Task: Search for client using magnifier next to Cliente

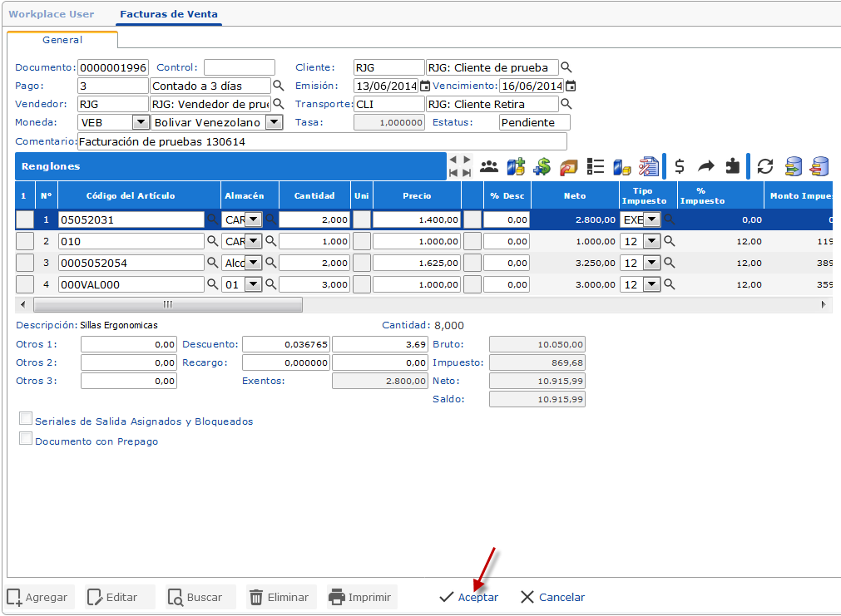Action: (x=566, y=67)
